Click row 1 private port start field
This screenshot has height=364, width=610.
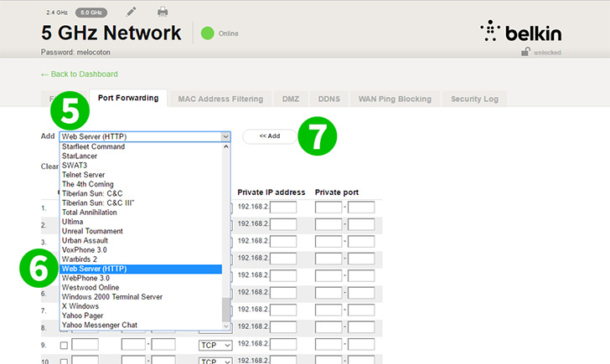click(328, 207)
